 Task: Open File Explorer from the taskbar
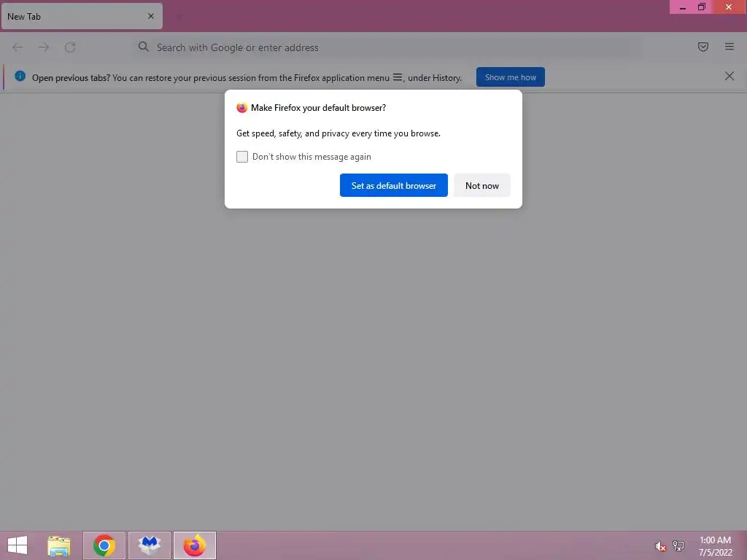click(58, 545)
